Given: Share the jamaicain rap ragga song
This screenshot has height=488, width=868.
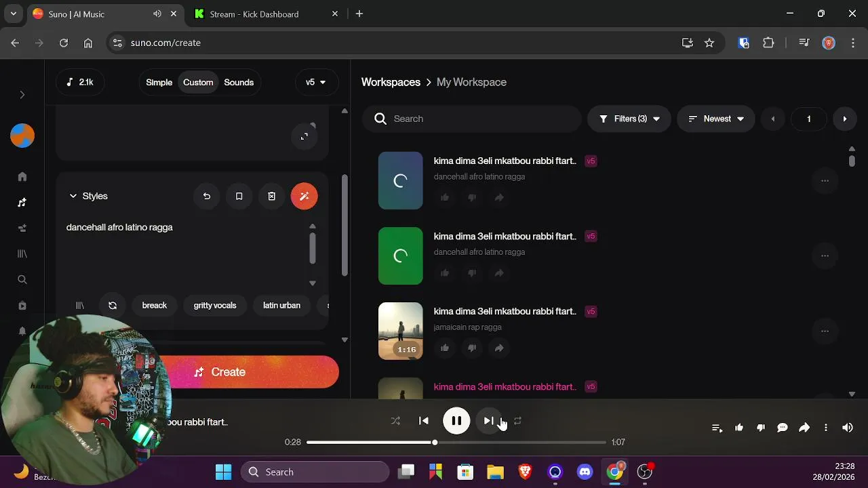Looking at the screenshot, I should point(499,348).
